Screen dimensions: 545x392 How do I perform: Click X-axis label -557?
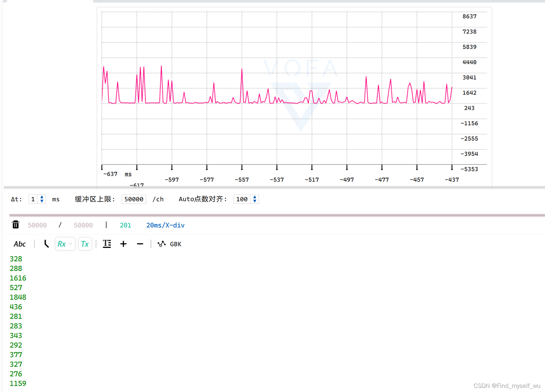coord(242,180)
